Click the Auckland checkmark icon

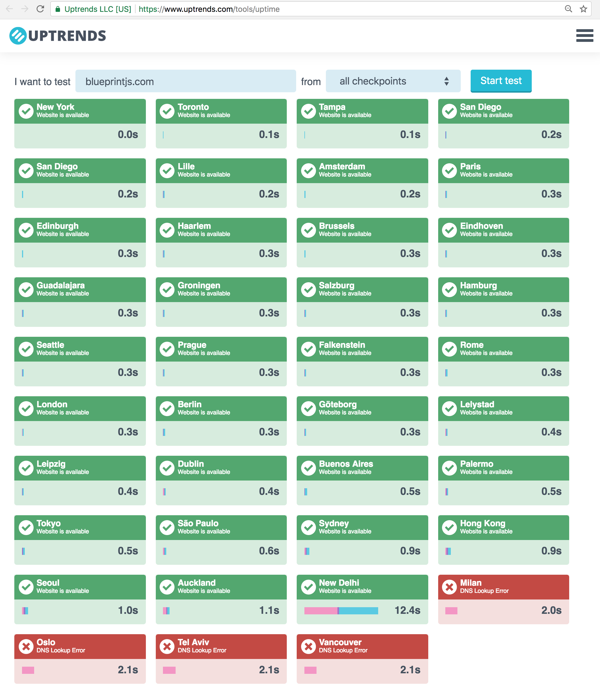(x=167, y=587)
